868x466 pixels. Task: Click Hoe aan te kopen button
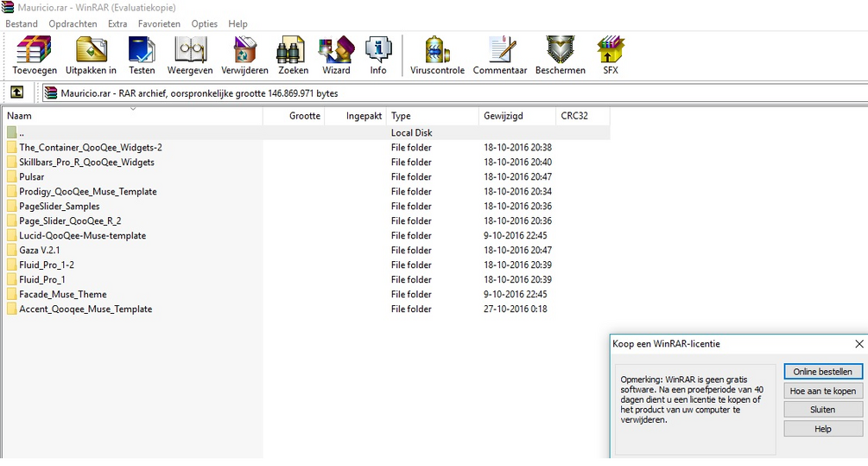822,391
